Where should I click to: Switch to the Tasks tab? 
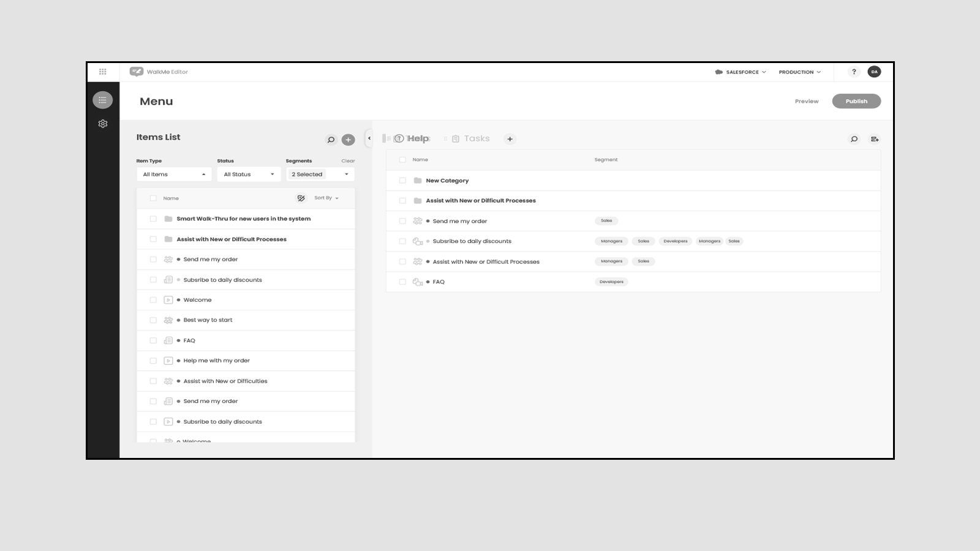471,139
